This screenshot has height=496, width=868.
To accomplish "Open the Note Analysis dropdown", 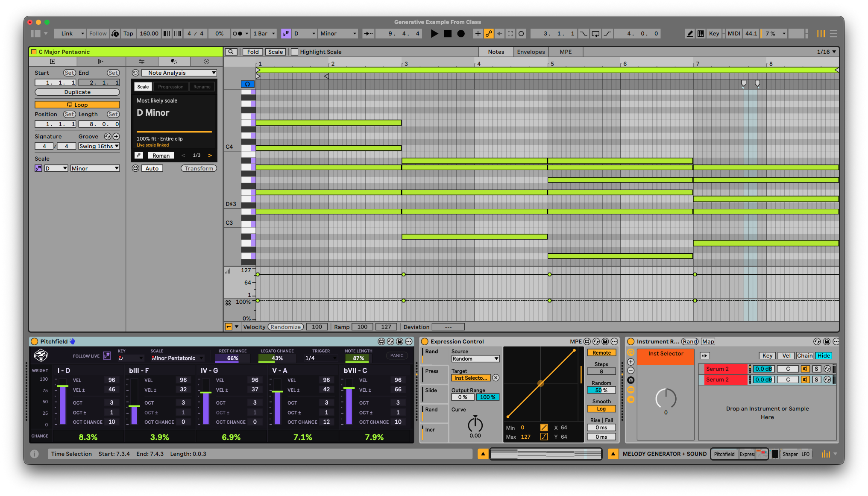I will [x=179, y=73].
